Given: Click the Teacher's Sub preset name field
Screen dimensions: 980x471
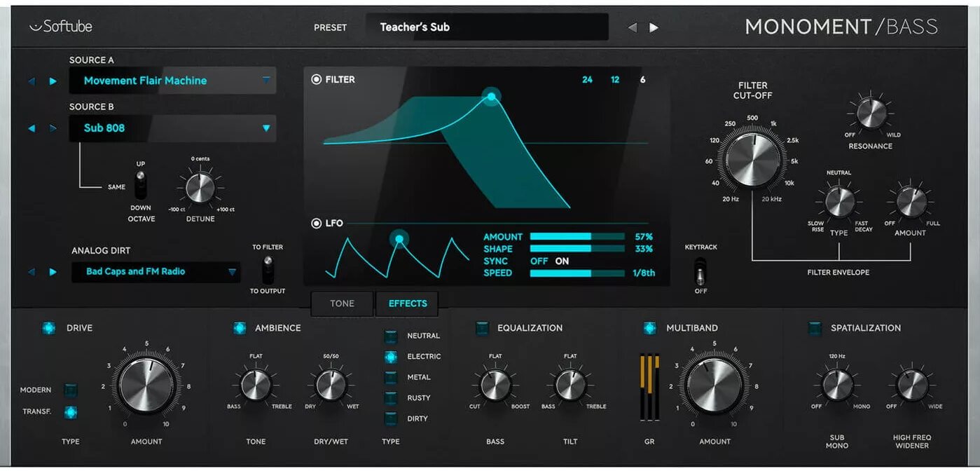Looking at the screenshot, I should pyautogui.click(x=487, y=27).
